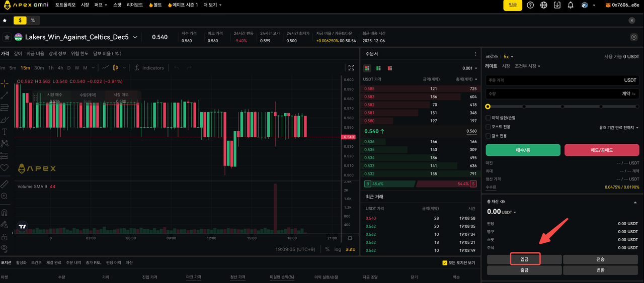Viewport: 644px width, 283px height.
Task: Click the help question mark icon
Action: point(530,5)
